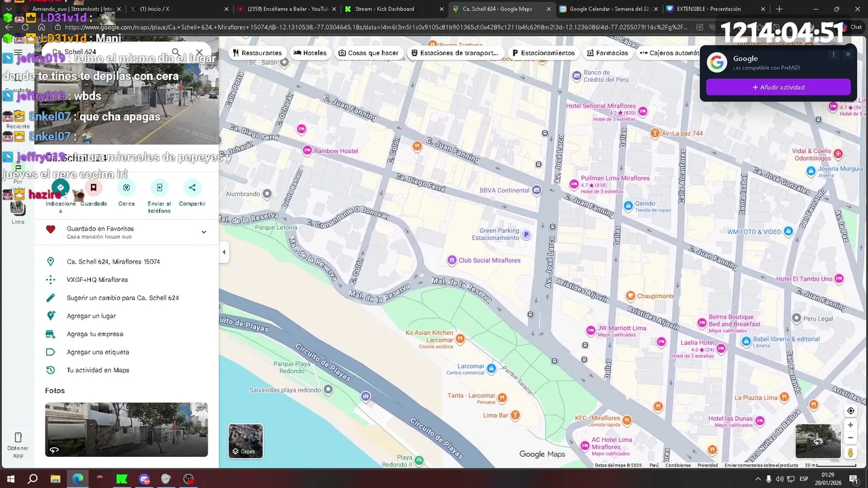
Task: Click the Club Social Miraflores marker
Action: point(452,260)
